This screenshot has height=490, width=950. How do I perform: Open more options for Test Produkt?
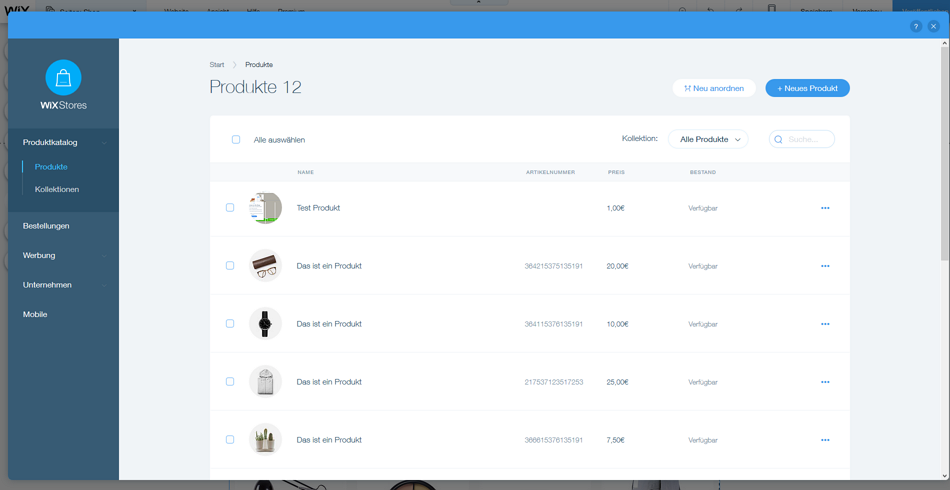pyautogui.click(x=825, y=208)
